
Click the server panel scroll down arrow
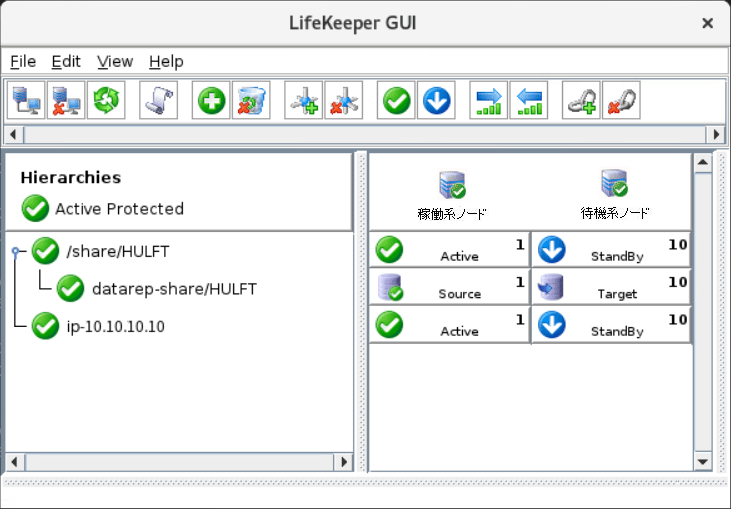click(703, 462)
